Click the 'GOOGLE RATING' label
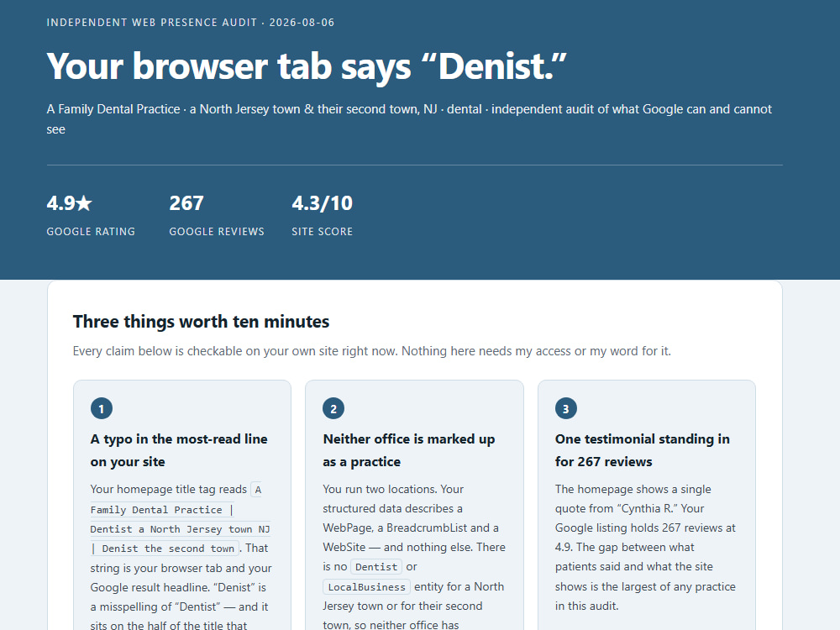The height and width of the screenshot is (630, 840). tap(91, 232)
